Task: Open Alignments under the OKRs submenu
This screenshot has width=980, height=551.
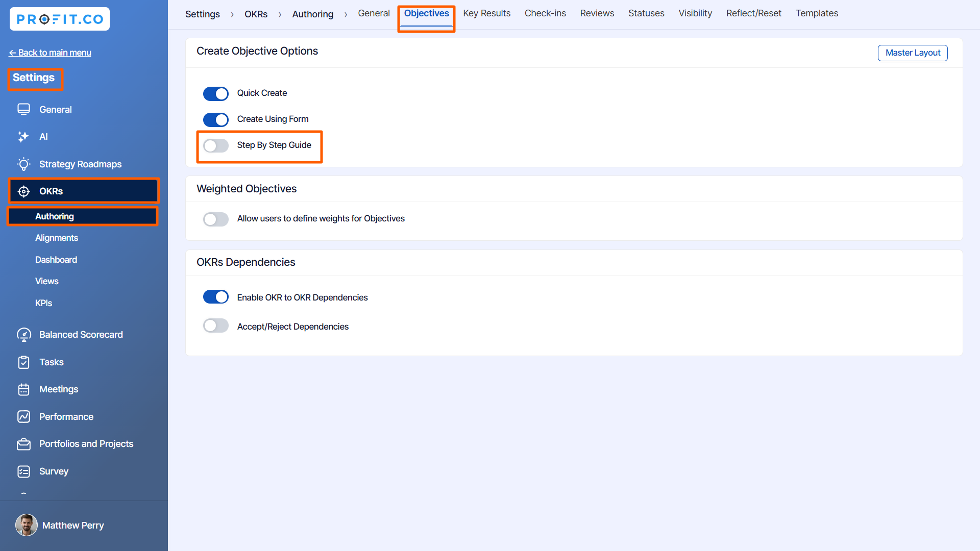Action: click(57, 238)
